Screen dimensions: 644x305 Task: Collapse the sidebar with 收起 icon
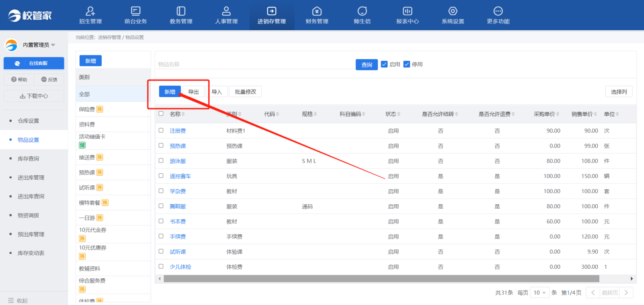pos(11,301)
